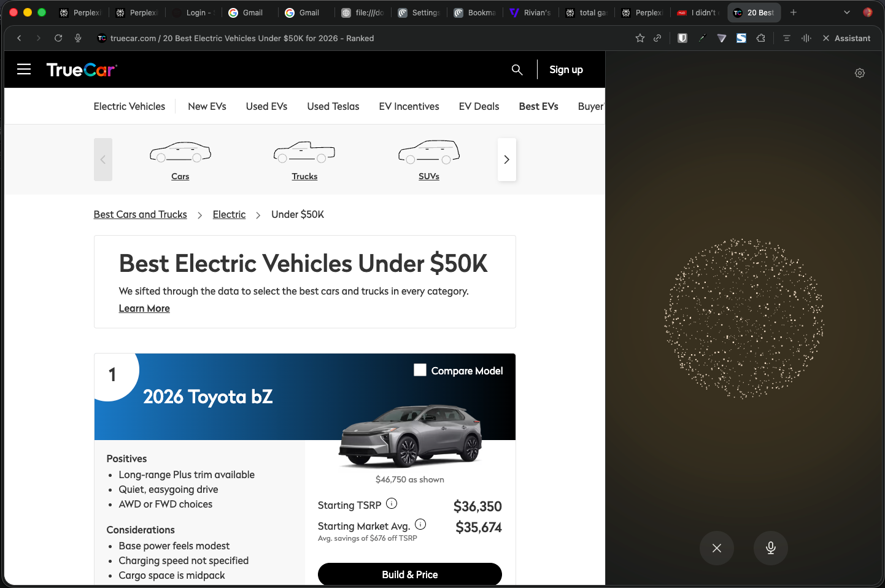Open the TrueCar hamburger menu
This screenshot has height=588, width=885.
[x=24, y=69]
